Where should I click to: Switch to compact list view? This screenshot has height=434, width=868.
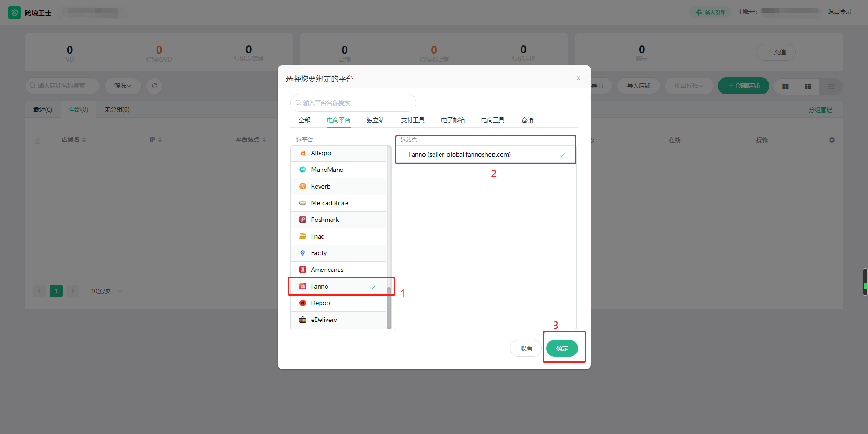click(x=831, y=87)
